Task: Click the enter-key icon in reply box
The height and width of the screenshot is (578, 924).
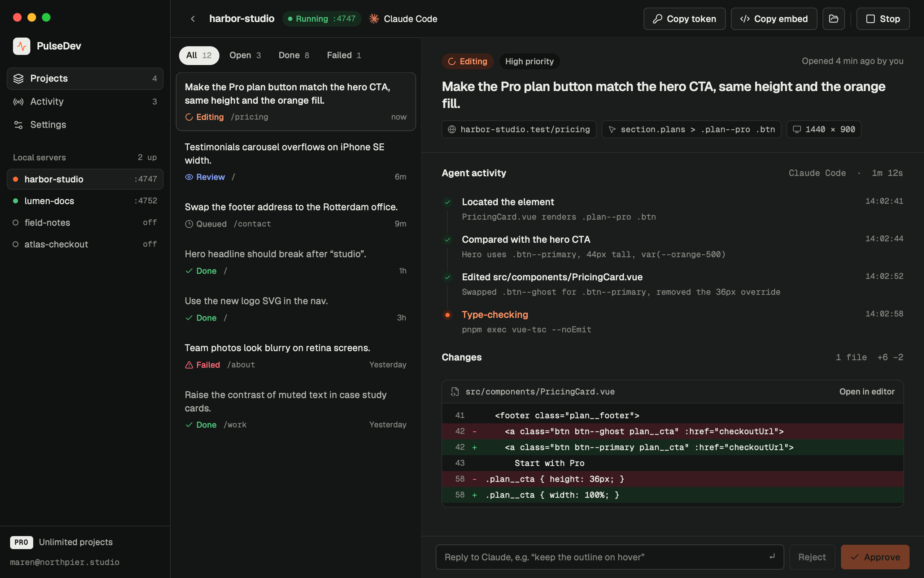Action: (772, 557)
